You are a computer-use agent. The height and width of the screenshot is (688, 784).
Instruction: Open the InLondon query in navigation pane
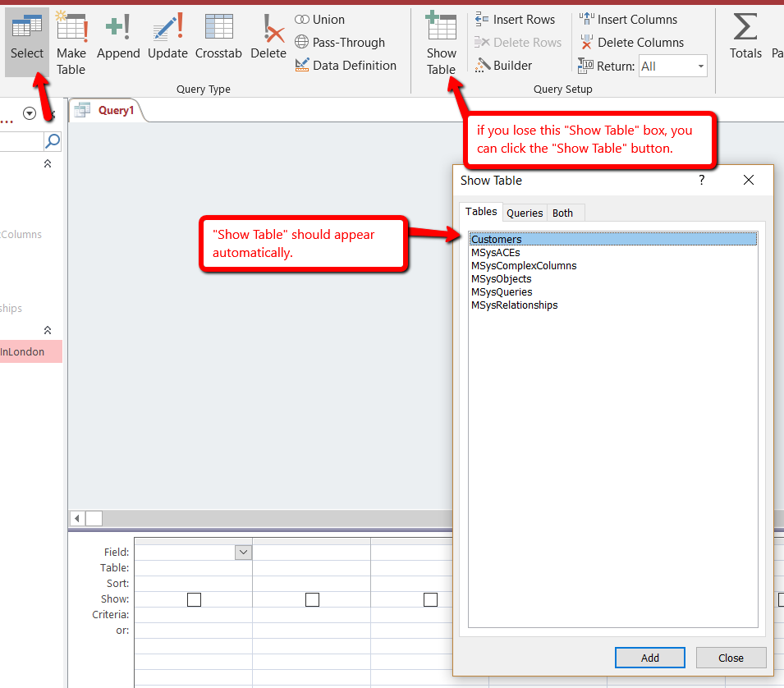click(x=31, y=351)
